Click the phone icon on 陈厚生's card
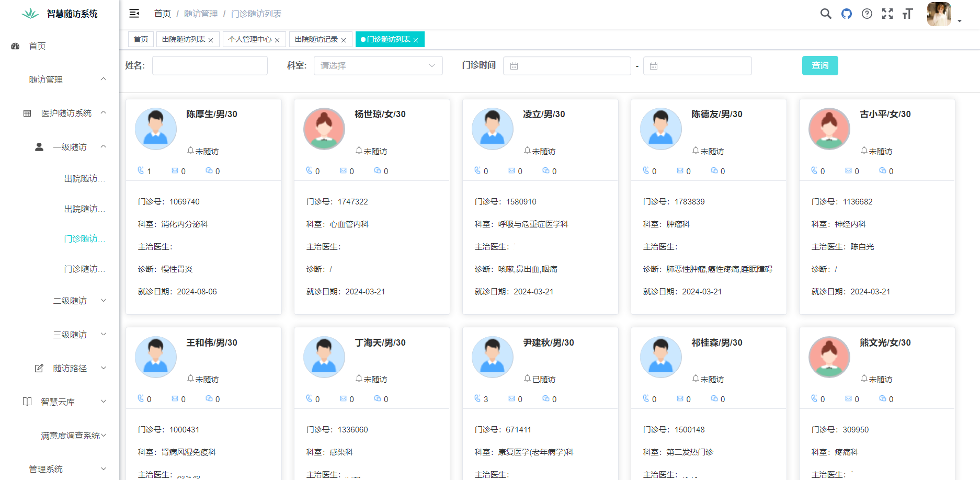The image size is (980, 480). tap(140, 170)
